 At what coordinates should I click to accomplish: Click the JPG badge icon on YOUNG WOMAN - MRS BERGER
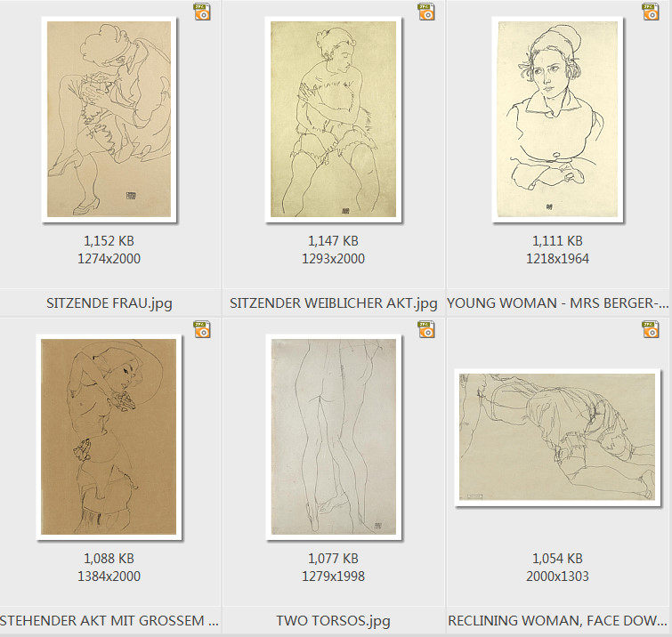(651, 12)
